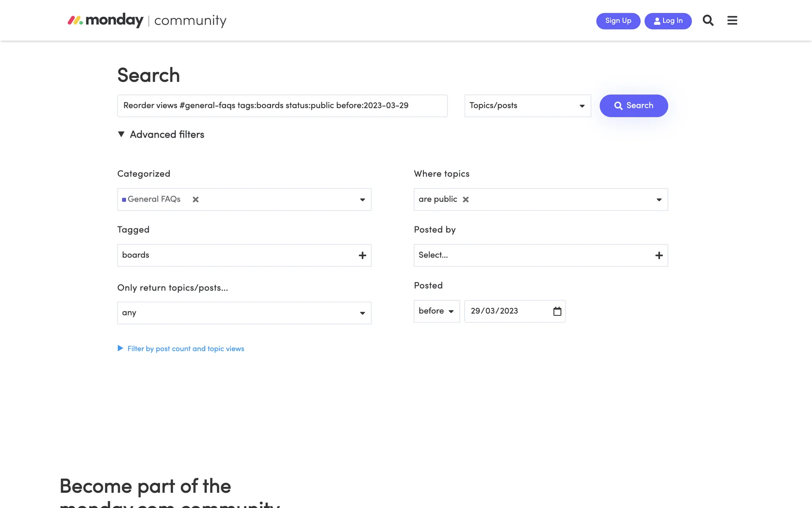Change the 'before' posted time dropdown
812x508 pixels.
coord(436,311)
